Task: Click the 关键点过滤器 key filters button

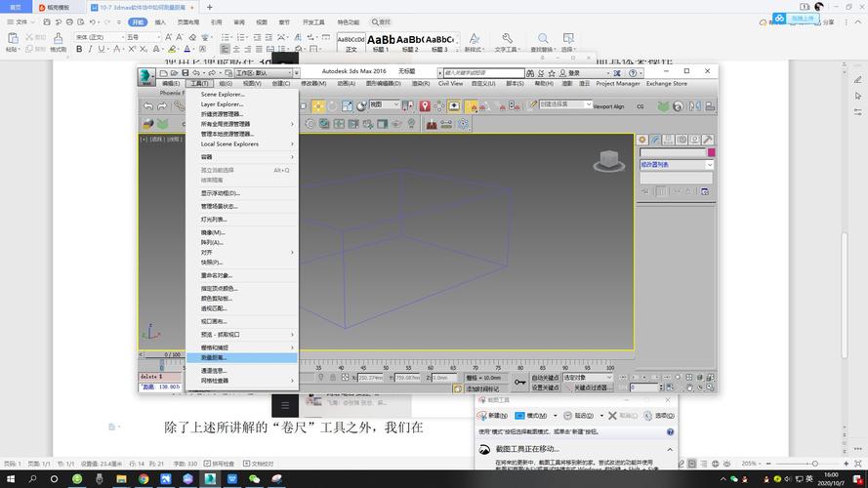Action: coord(594,387)
